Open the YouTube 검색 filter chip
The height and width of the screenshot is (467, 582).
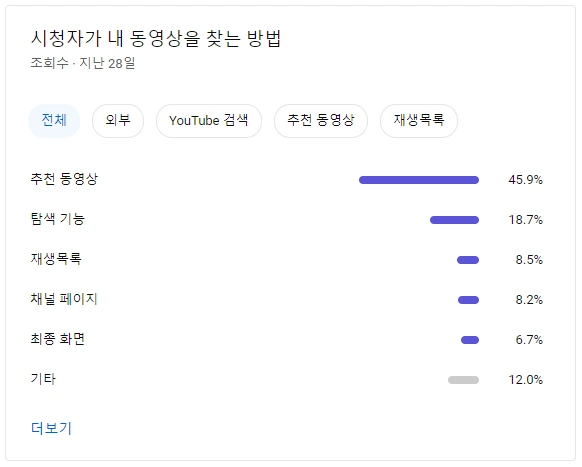209,121
